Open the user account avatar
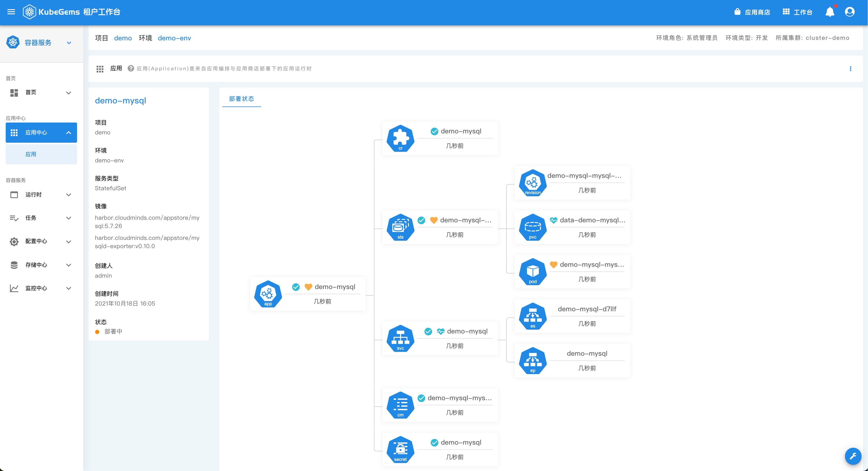 point(849,12)
